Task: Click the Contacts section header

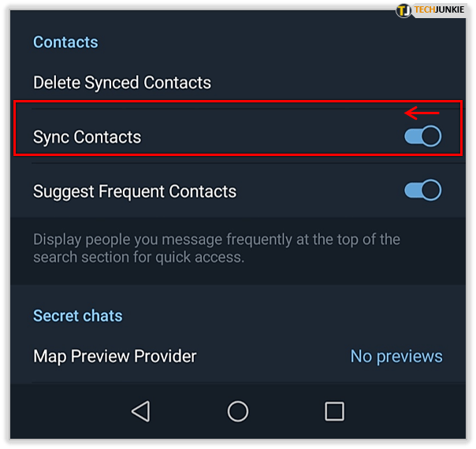Action: tap(65, 42)
